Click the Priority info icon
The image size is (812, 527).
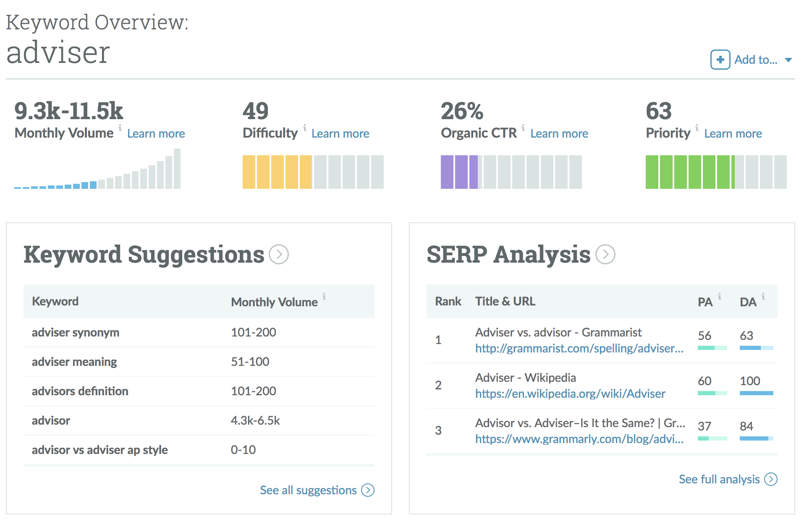pyautogui.click(x=697, y=128)
